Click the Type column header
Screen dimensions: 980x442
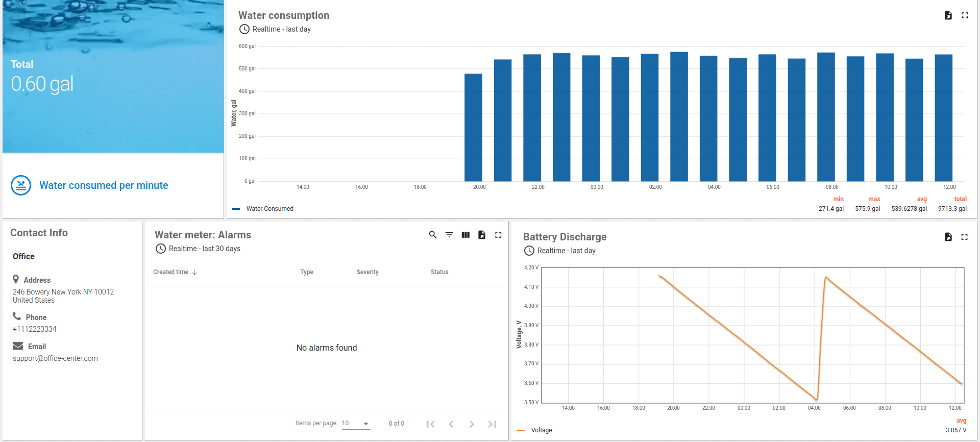[x=306, y=272]
